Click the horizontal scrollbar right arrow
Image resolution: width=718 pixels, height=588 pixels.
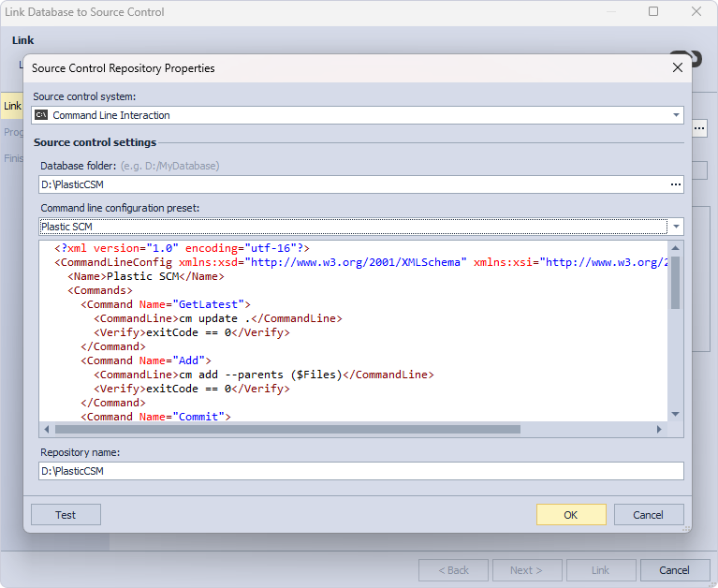tap(660, 430)
